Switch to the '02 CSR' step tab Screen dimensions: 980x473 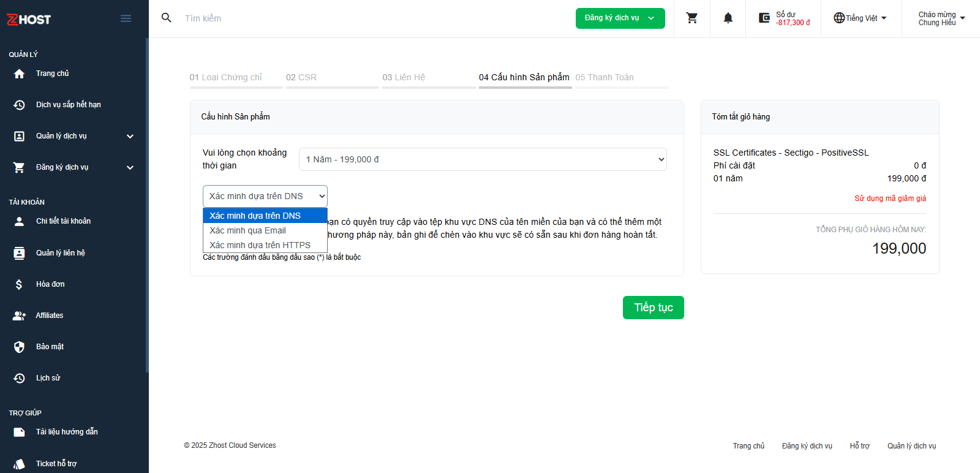click(x=301, y=77)
